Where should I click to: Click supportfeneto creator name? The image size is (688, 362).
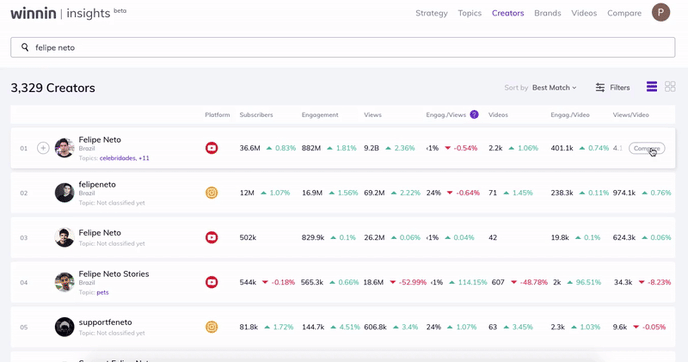[105, 322]
